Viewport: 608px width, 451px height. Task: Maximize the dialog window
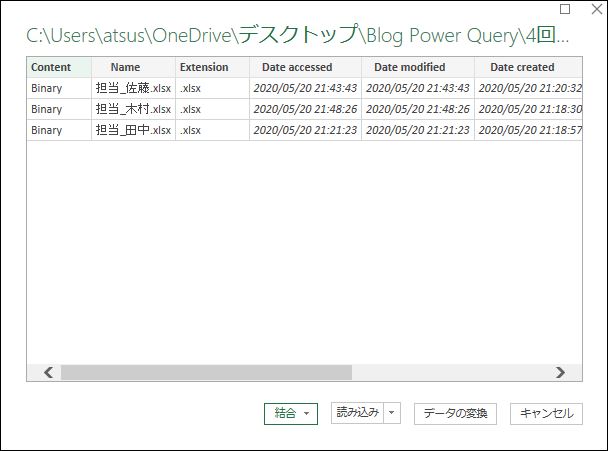(566, 9)
